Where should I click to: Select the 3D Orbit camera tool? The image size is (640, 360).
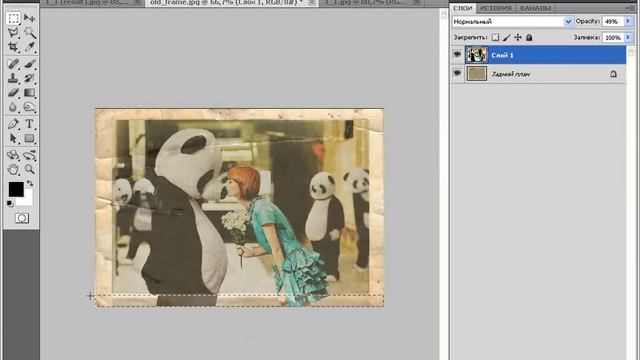click(x=29, y=155)
